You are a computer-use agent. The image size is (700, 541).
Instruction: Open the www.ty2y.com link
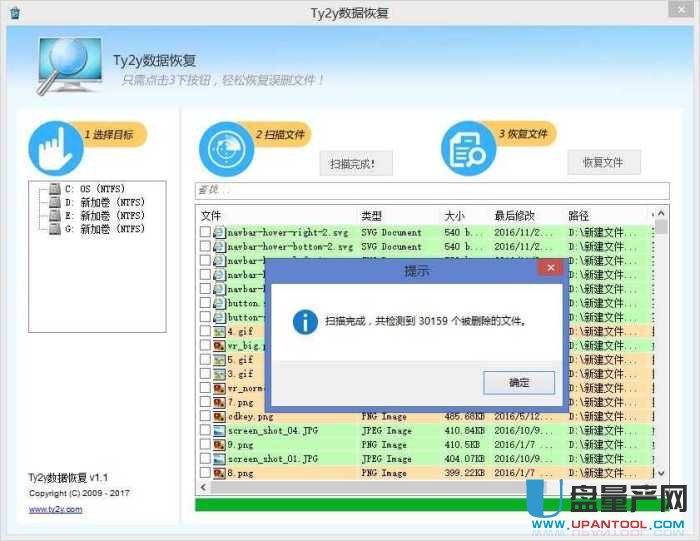pyautogui.click(x=55, y=509)
